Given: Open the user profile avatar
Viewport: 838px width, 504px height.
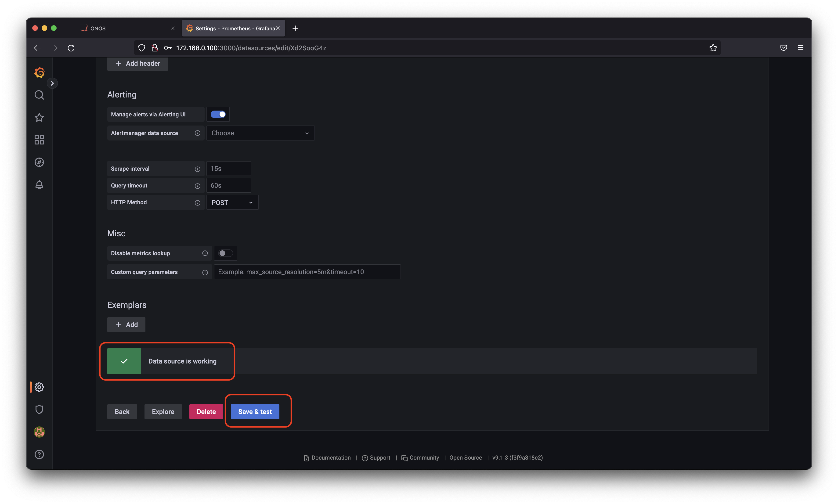Looking at the screenshot, I should [40, 432].
